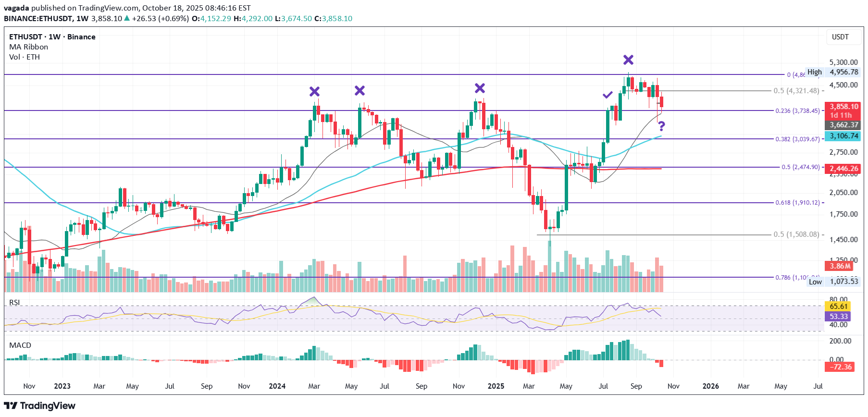Click the TradingView logo at bottom left
868x417 pixels.
[40, 406]
